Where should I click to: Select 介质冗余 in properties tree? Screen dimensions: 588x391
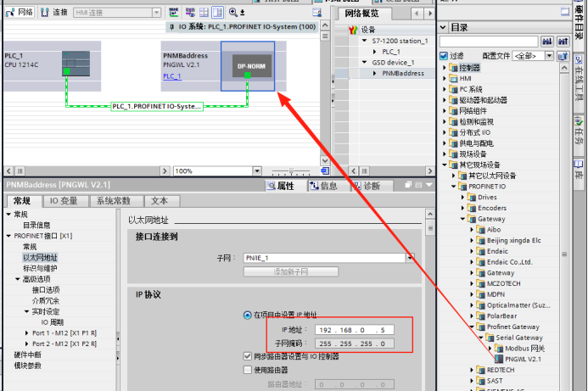46,300
